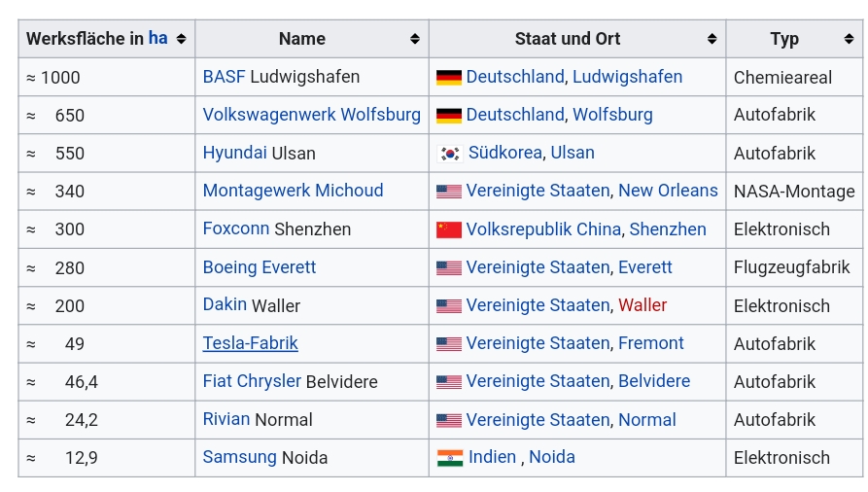The image size is (868, 492).
Task: Open the BASF link
Action: pyautogui.click(x=224, y=77)
